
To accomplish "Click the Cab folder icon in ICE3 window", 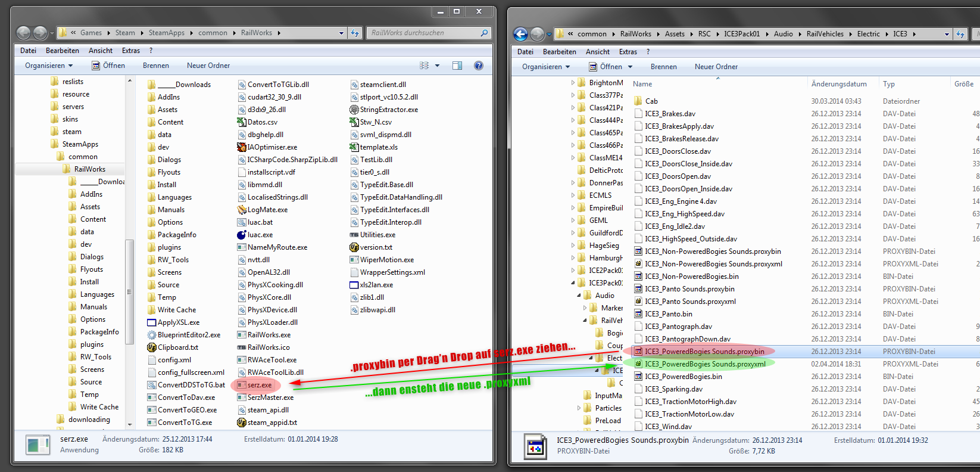I will [x=638, y=101].
